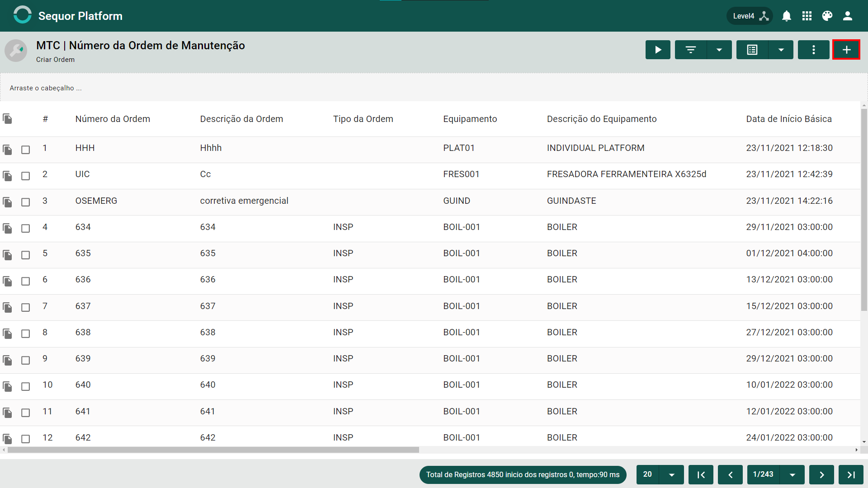868x488 pixels.
Task: Open the notifications bell
Action: [x=787, y=16]
